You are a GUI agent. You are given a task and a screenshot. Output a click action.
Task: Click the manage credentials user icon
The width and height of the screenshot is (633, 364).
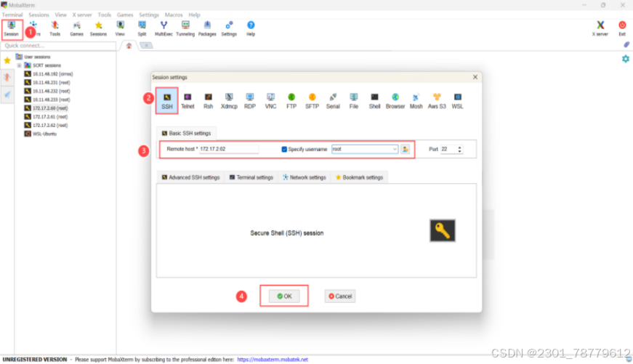tap(406, 150)
